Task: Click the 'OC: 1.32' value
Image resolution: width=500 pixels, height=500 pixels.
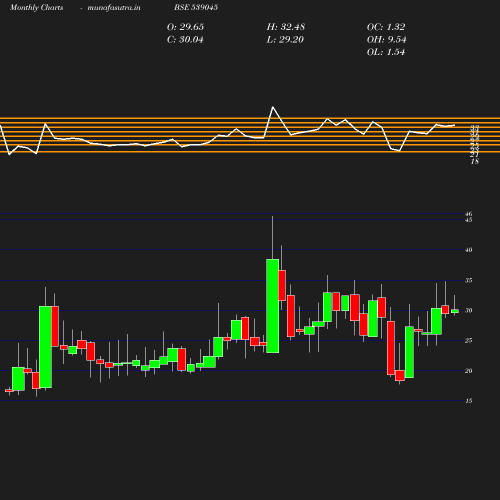Action: pos(386,27)
